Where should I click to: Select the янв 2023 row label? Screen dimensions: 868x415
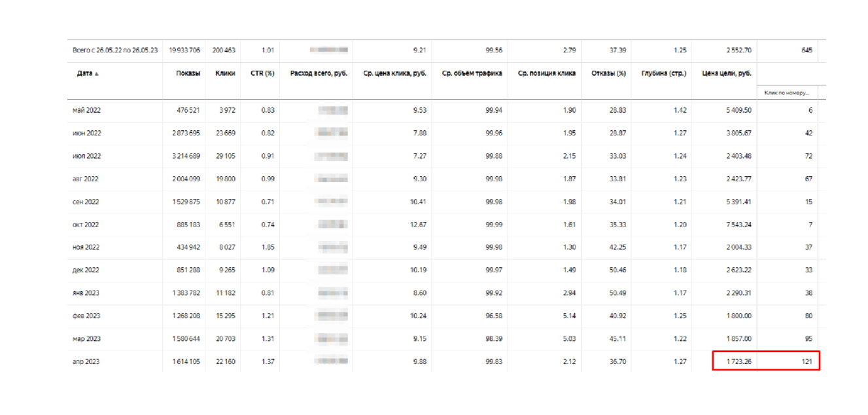(x=86, y=293)
